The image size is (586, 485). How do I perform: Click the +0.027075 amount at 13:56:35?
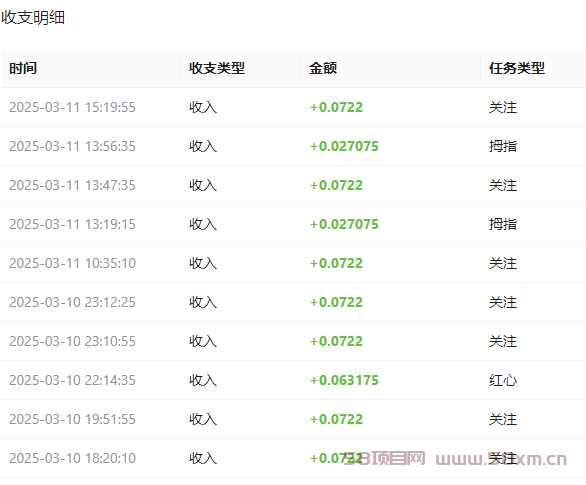[344, 146]
